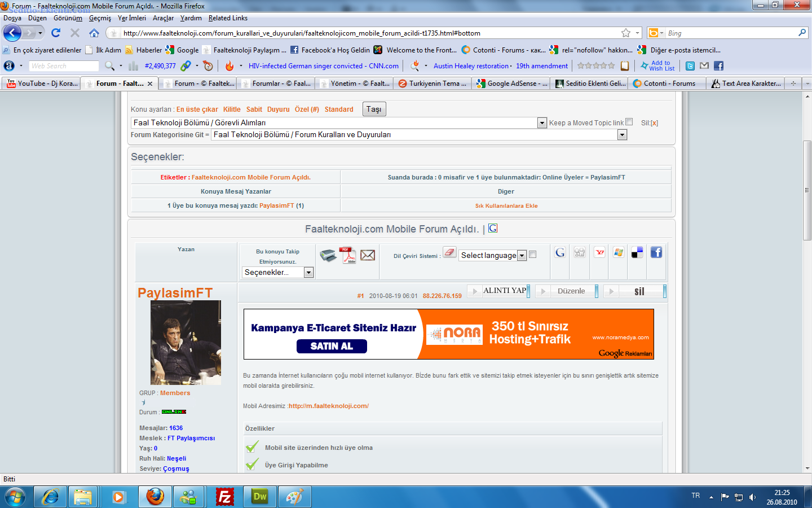Open Gmail envelope icon in Alexa toolbar
The width and height of the screenshot is (812, 508).
pyautogui.click(x=704, y=66)
